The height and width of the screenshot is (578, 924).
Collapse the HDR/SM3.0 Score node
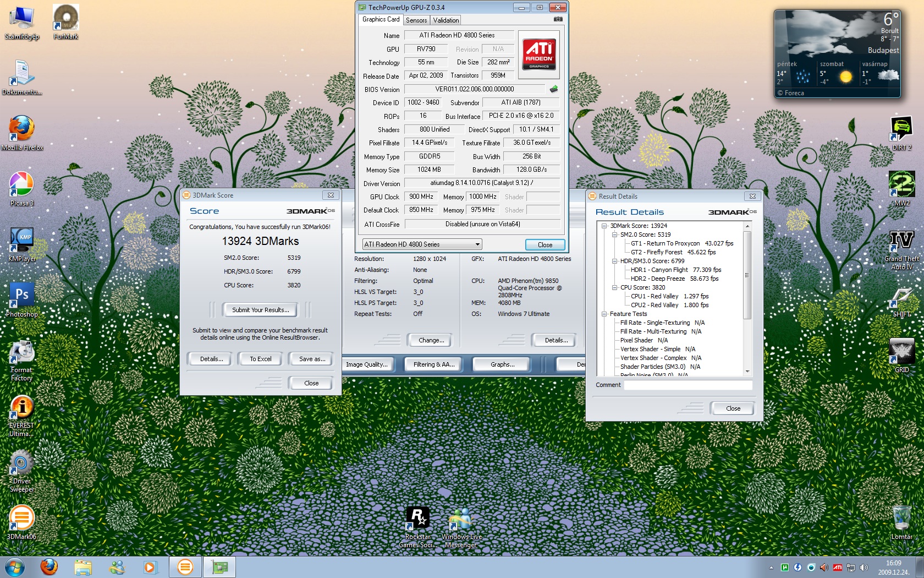[615, 261]
